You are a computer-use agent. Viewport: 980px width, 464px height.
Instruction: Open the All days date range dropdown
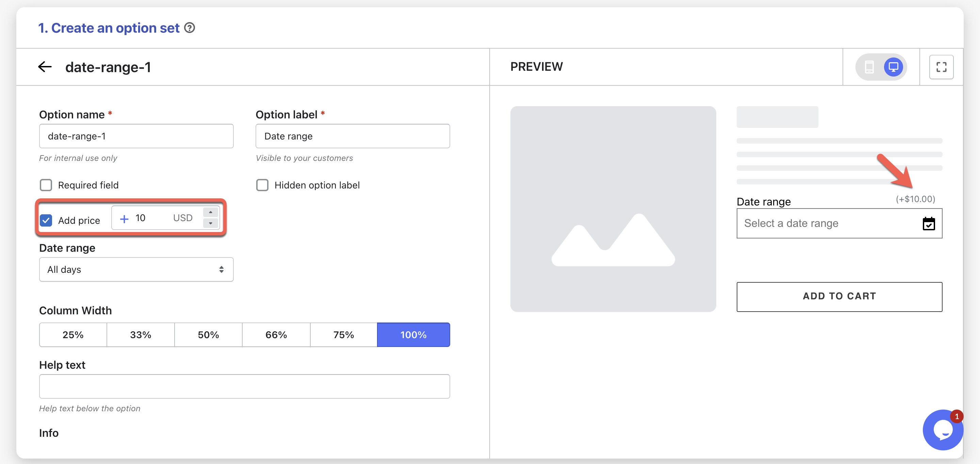pyautogui.click(x=136, y=270)
